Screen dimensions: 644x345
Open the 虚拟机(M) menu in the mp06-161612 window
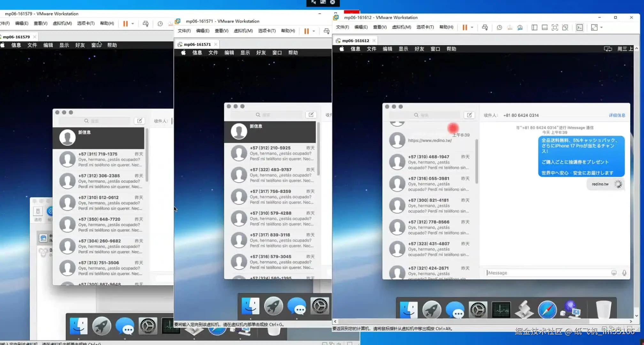coord(401,27)
